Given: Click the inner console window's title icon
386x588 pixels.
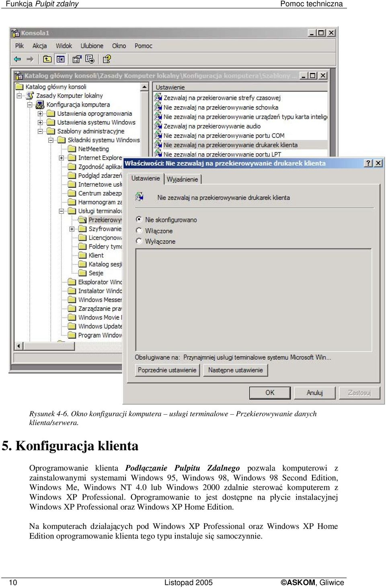Looking at the screenshot, I should coord(18,76).
